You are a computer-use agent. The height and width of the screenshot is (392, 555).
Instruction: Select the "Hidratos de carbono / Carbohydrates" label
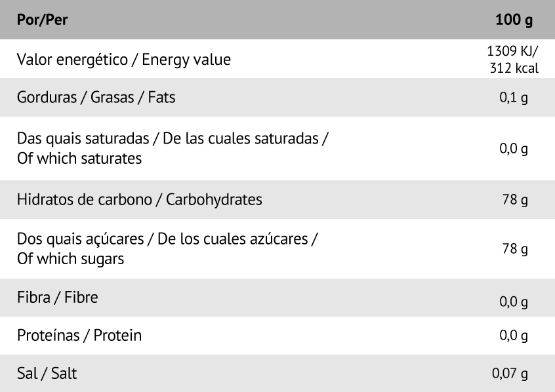[140, 199]
